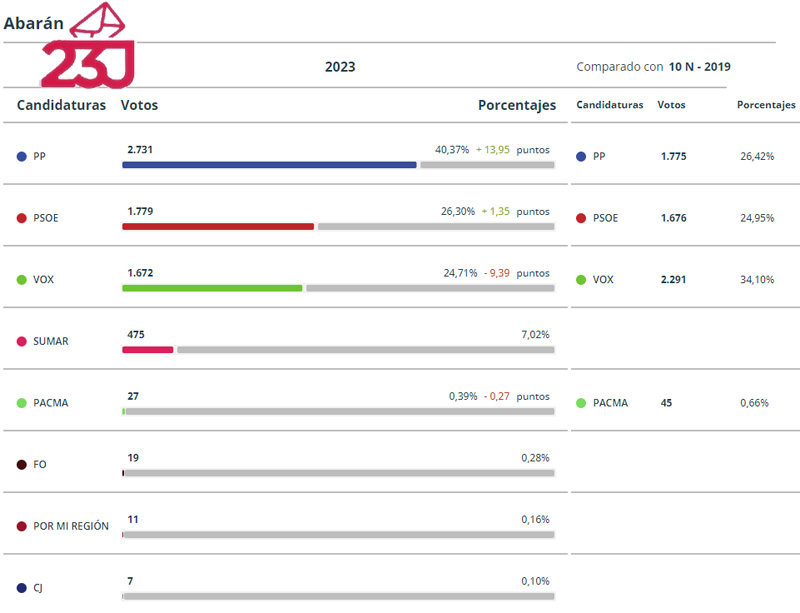This screenshot has height=613, width=800.
Task: Click the pink SUMAR party dot
Action: [x=22, y=341]
